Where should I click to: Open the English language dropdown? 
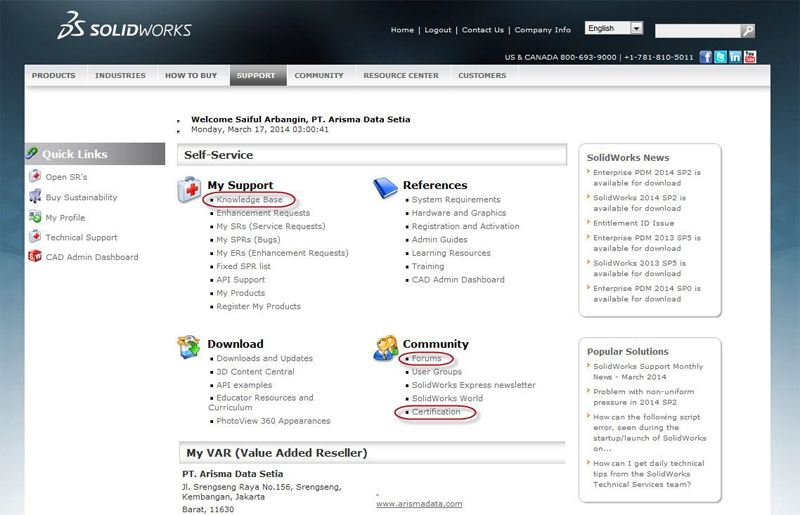(x=614, y=28)
